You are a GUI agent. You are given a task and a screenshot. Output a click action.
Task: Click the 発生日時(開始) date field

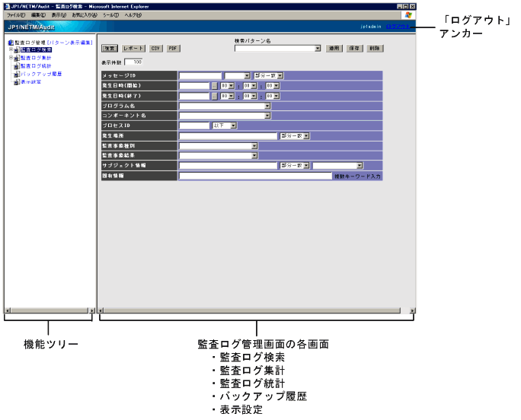point(195,86)
